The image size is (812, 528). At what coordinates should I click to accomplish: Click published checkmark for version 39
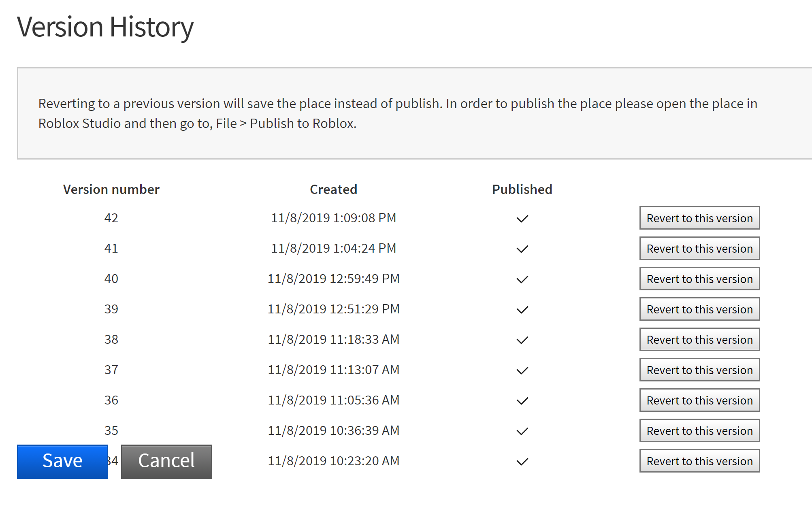pyautogui.click(x=522, y=310)
